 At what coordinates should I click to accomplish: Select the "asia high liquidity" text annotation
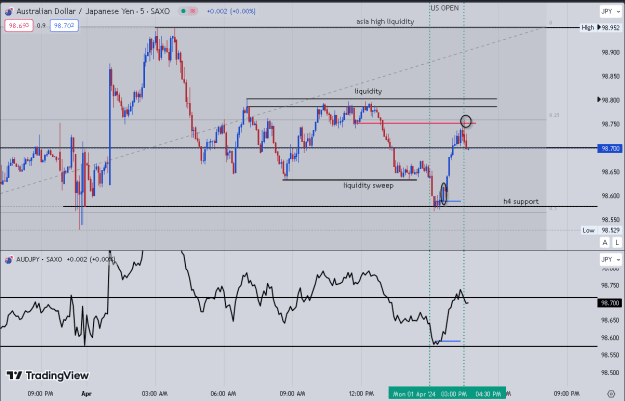(x=385, y=22)
